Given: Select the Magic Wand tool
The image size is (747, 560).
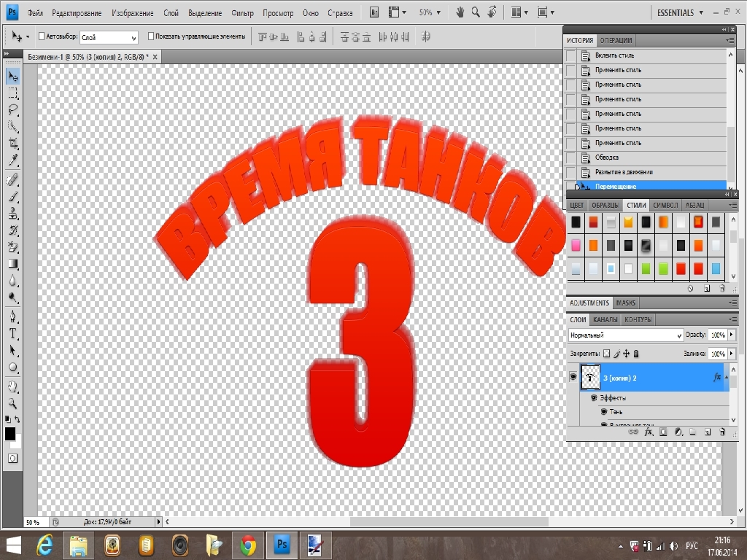Looking at the screenshot, I should tap(13, 127).
